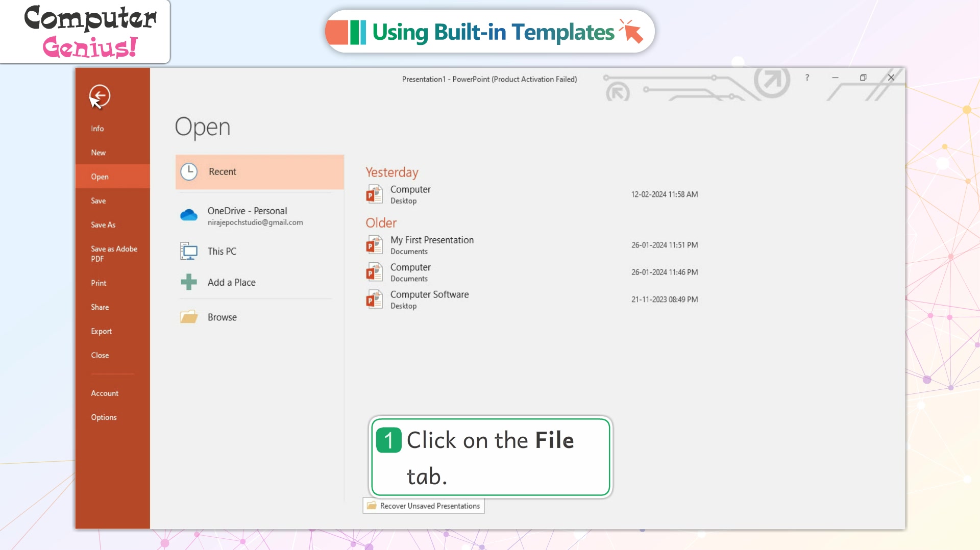This screenshot has height=550, width=980.
Task: Choose Save As in the sidebar
Action: tap(103, 224)
